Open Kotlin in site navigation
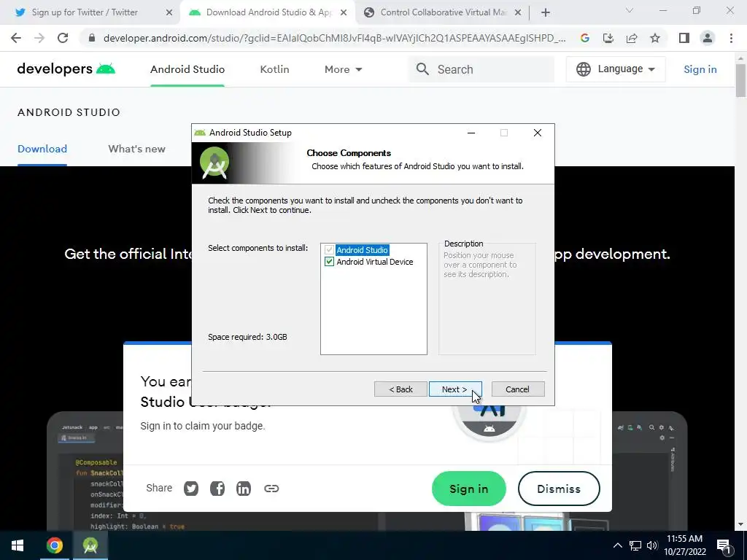Image resolution: width=747 pixels, height=560 pixels. (x=274, y=69)
